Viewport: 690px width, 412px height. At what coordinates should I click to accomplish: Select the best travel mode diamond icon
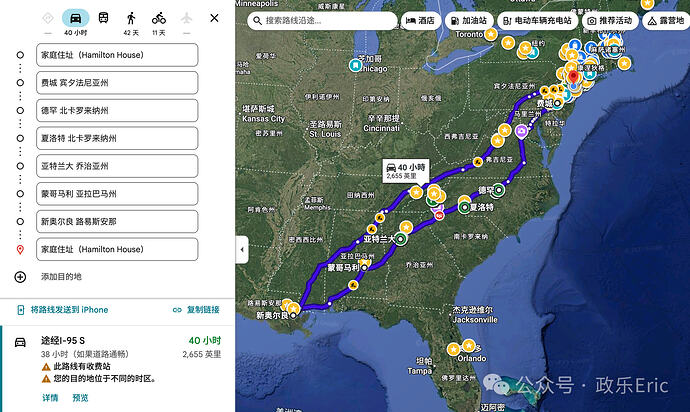[x=49, y=18]
